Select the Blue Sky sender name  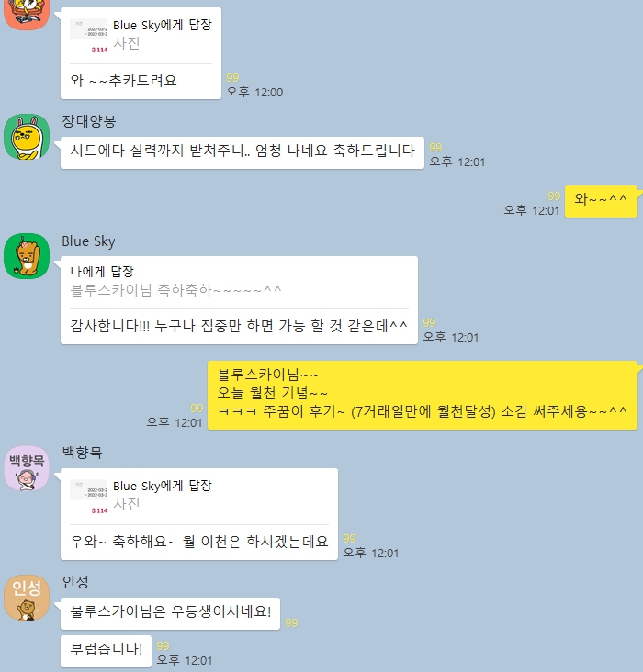(88, 241)
